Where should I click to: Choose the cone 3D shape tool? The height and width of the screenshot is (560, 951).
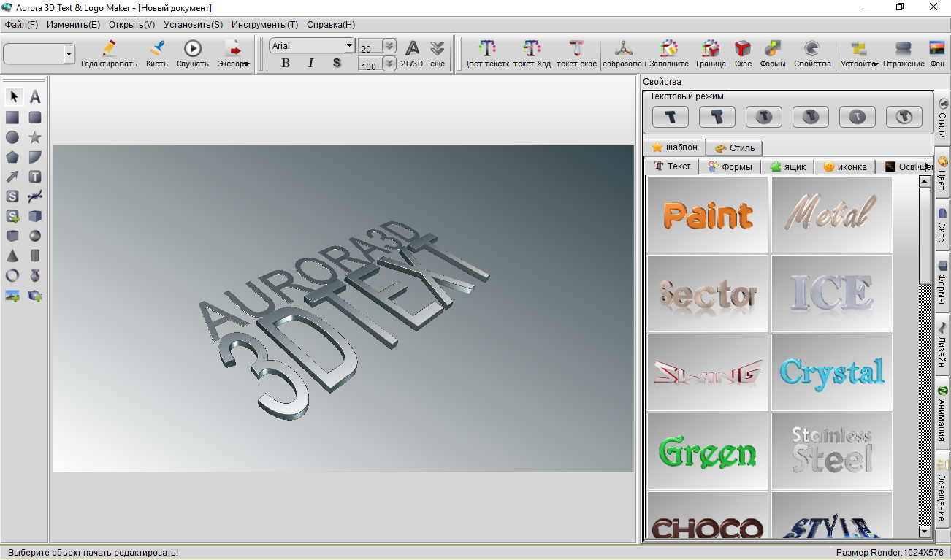tap(12, 256)
